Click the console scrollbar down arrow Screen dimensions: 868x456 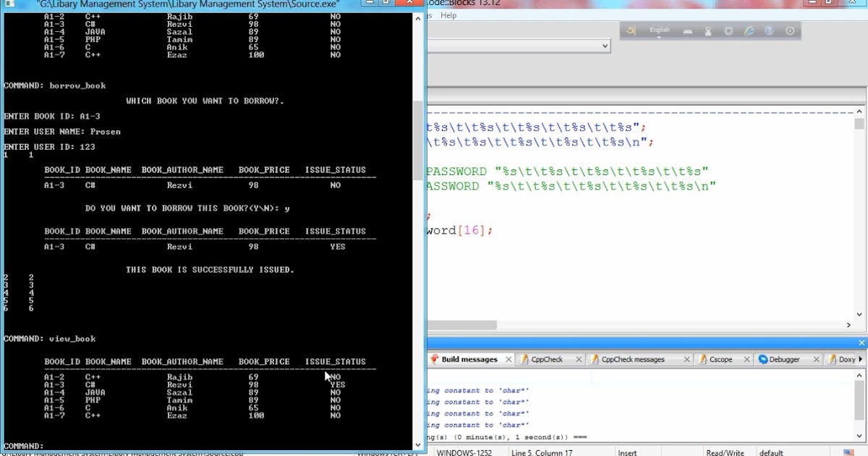pos(417,444)
